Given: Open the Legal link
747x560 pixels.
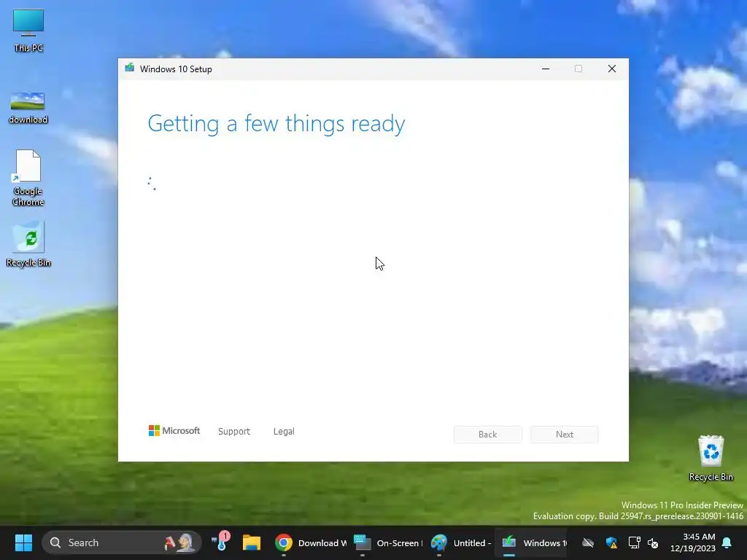Looking at the screenshot, I should pos(284,432).
